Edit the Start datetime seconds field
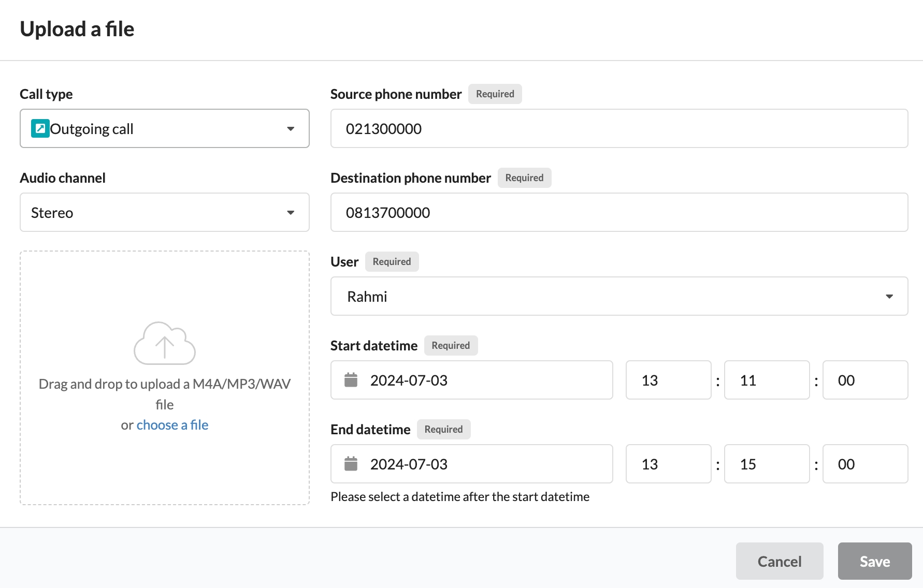The image size is (923, 588). click(x=865, y=380)
